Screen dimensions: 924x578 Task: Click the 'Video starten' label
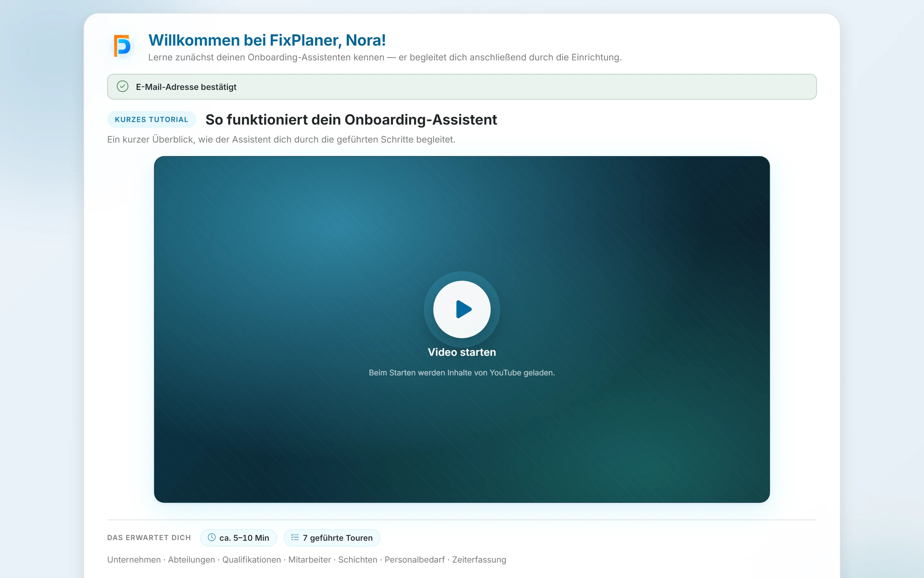pyautogui.click(x=462, y=352)
